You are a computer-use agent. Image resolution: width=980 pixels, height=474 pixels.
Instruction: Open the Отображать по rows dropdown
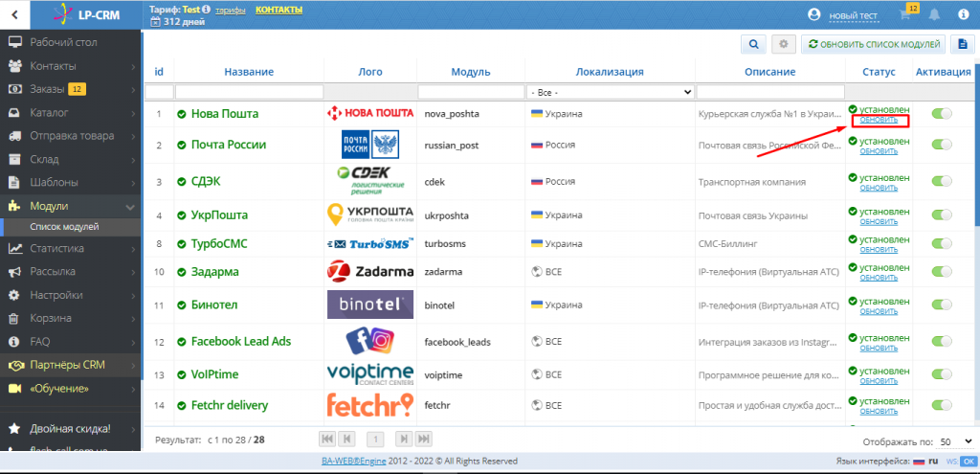point(955,441)
